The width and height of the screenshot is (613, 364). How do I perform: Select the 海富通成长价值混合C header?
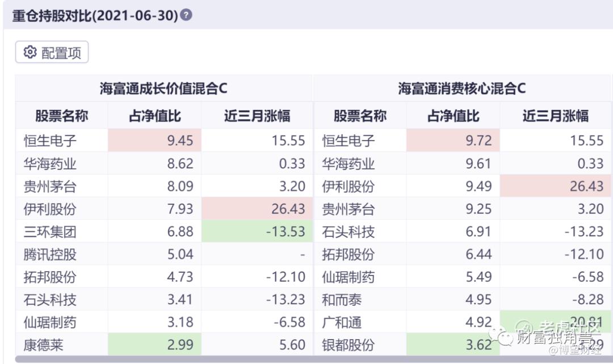[163, 88]
